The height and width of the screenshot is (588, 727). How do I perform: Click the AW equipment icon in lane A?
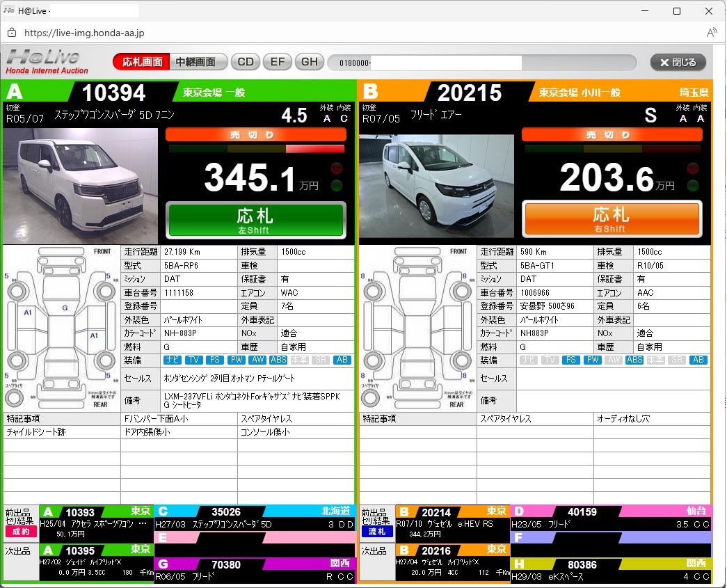(257, 360)
